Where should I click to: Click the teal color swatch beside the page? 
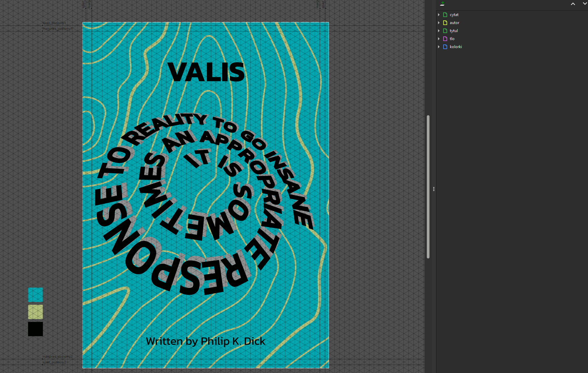click(35, 295)
